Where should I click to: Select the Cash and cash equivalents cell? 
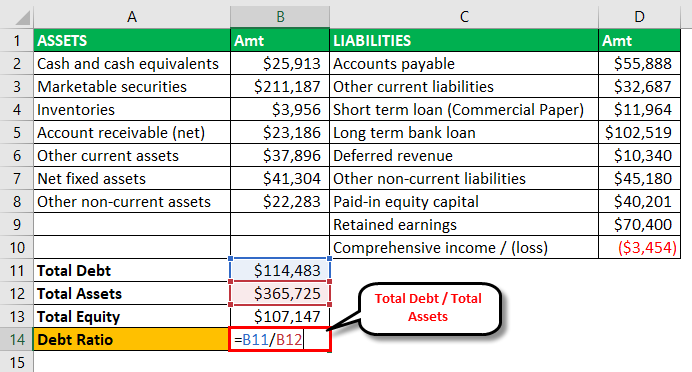tap(132, 64)
